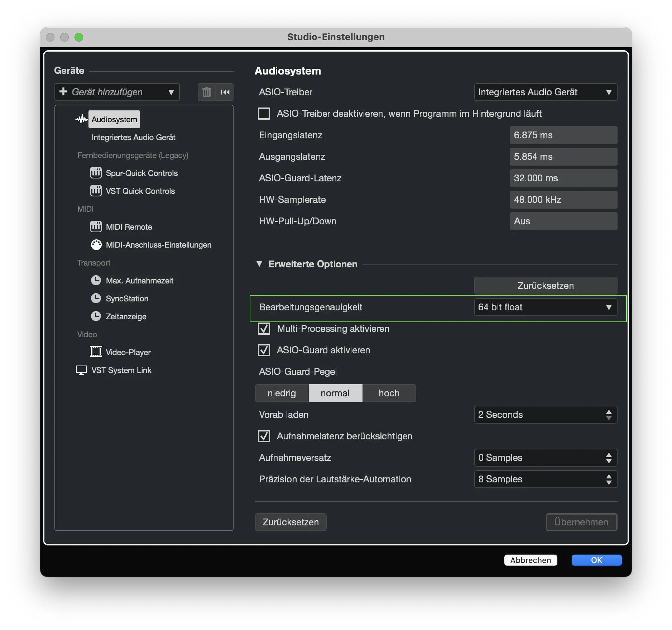672x630 pixels.
Task: Click the Eingangslatenz 6.875 ms field
Action: (x=563, y=135)
